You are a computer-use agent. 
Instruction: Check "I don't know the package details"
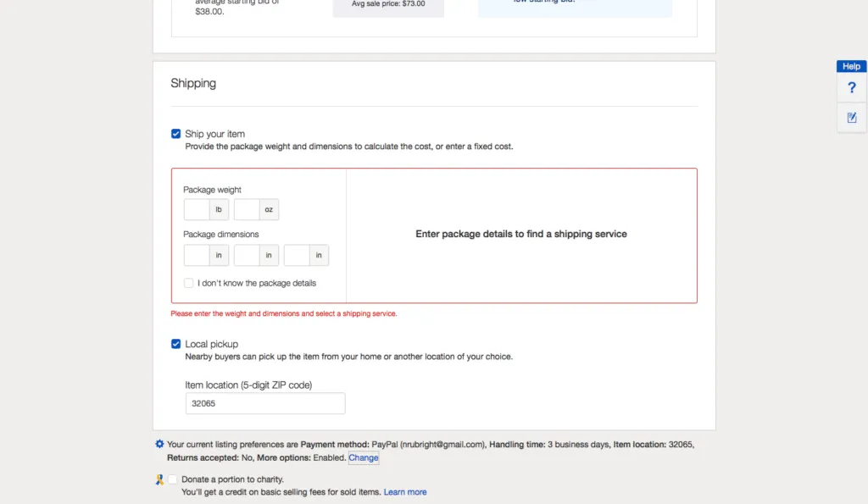point(188,282)
